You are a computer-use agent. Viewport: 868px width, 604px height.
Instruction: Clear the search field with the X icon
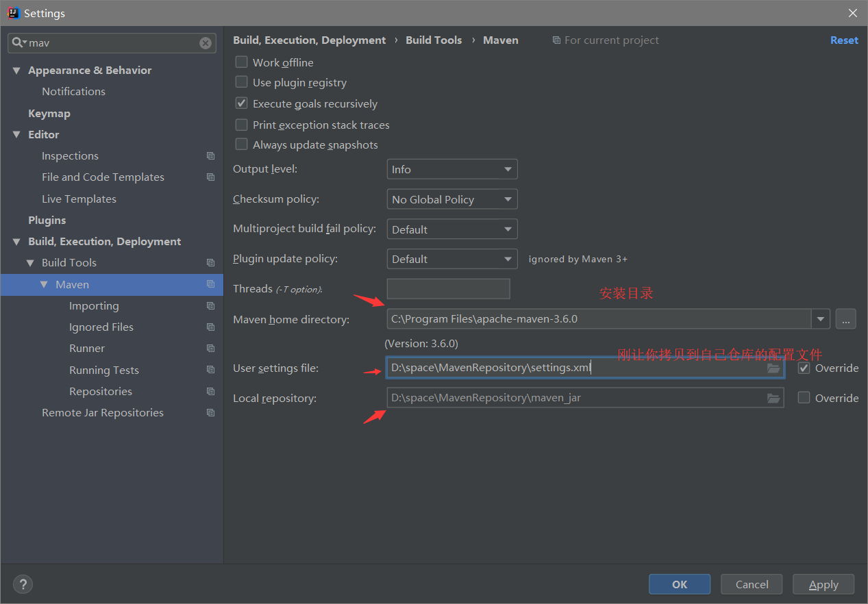click(x=206, y=43)
